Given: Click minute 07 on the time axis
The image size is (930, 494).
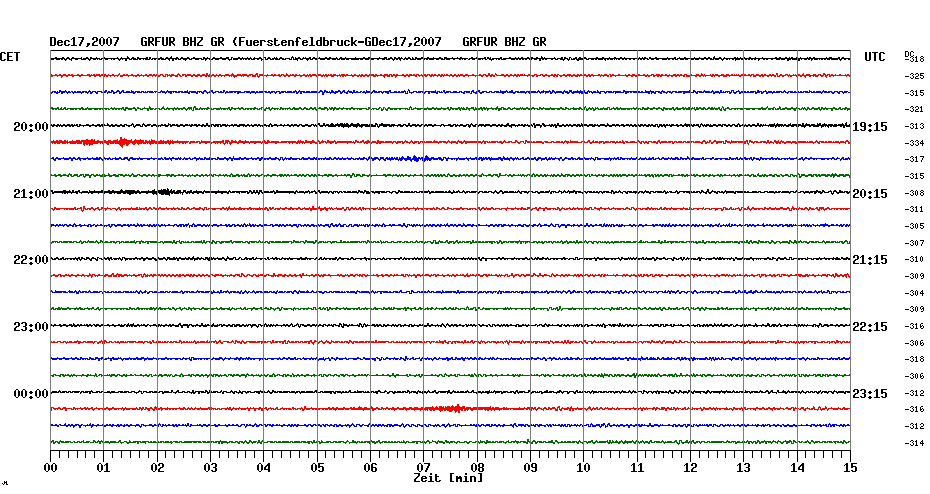Looking at the screenshot, I should (x=423, y=467).
